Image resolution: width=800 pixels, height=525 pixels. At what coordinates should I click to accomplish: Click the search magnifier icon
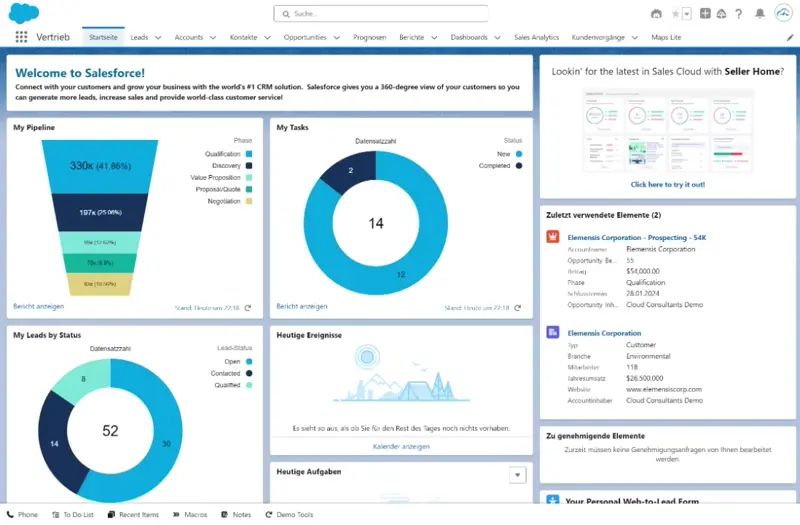tap(286, 14)
